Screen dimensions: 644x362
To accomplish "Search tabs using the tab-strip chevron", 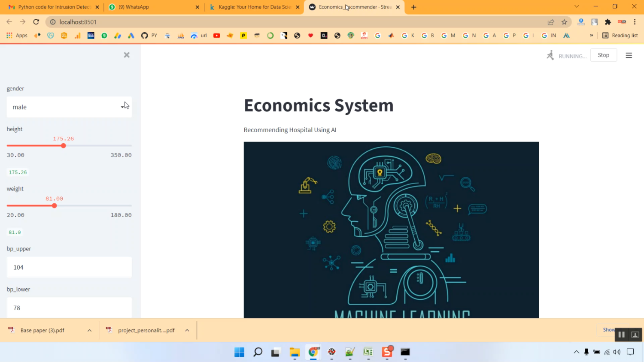I will [577, 6].
